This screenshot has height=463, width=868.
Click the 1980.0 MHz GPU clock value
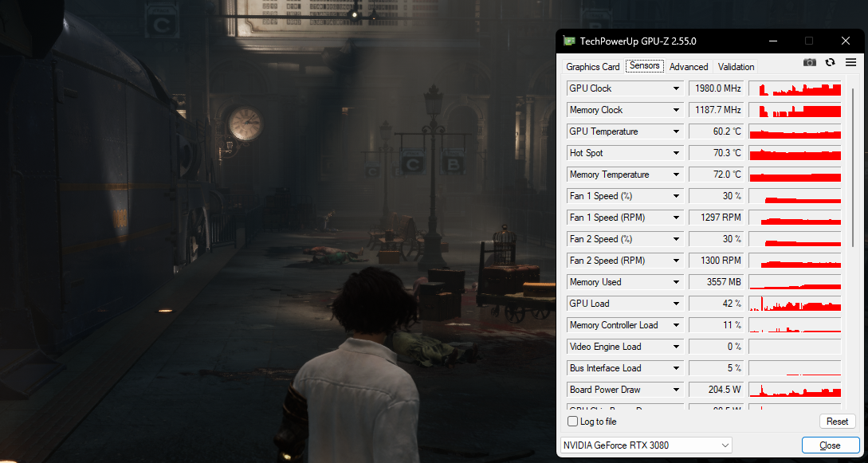tap(717, 88)
